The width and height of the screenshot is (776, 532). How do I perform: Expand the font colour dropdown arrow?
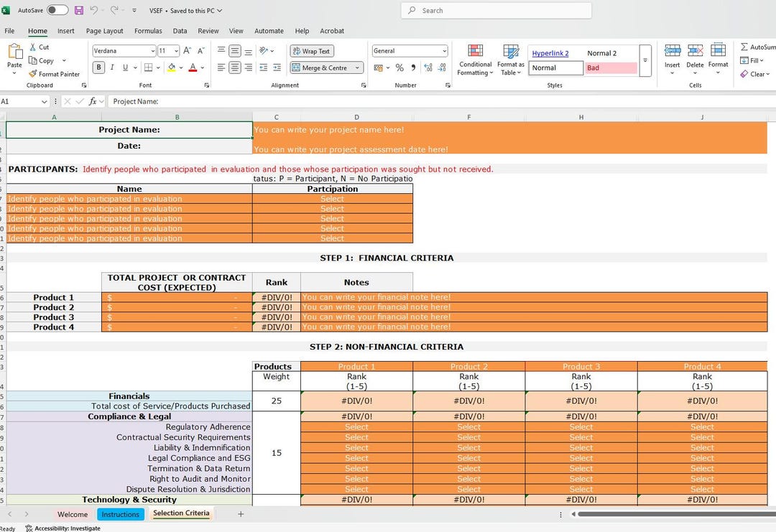(x=202, y=67)
